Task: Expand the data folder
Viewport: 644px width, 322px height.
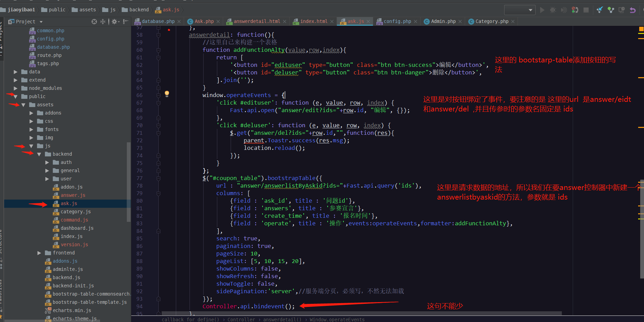Action: (x=15, y=72)
